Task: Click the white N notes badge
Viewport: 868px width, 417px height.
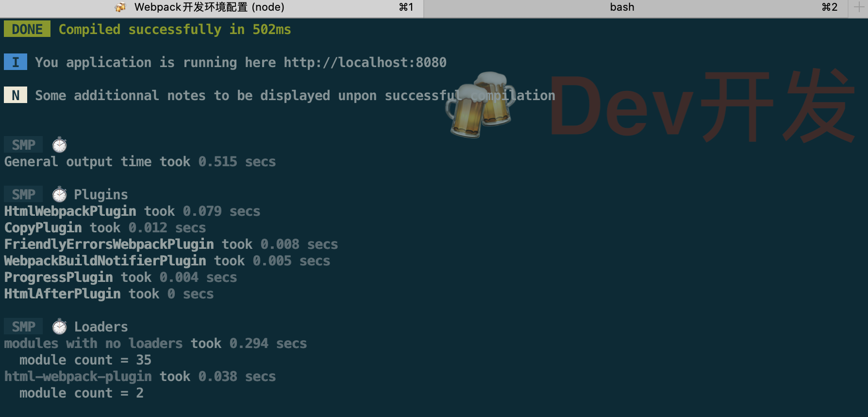Action: tap(16, 95)
